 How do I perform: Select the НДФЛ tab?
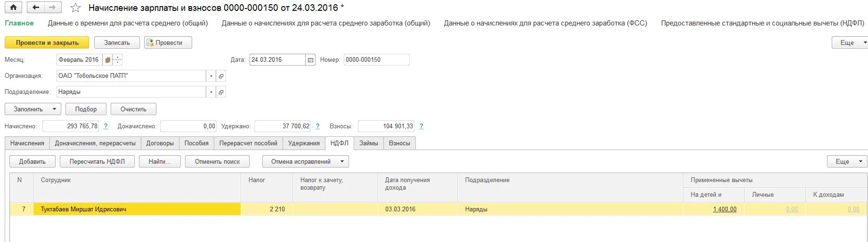tap(340, 143)
